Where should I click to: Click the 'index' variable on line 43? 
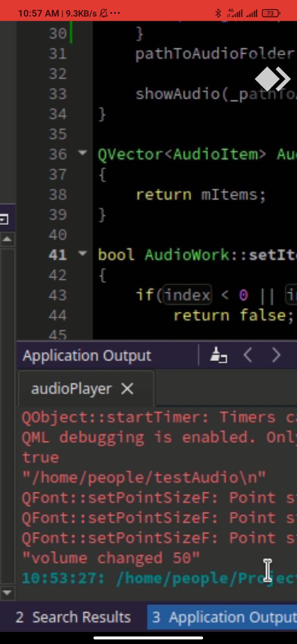[x=187, y=295]
